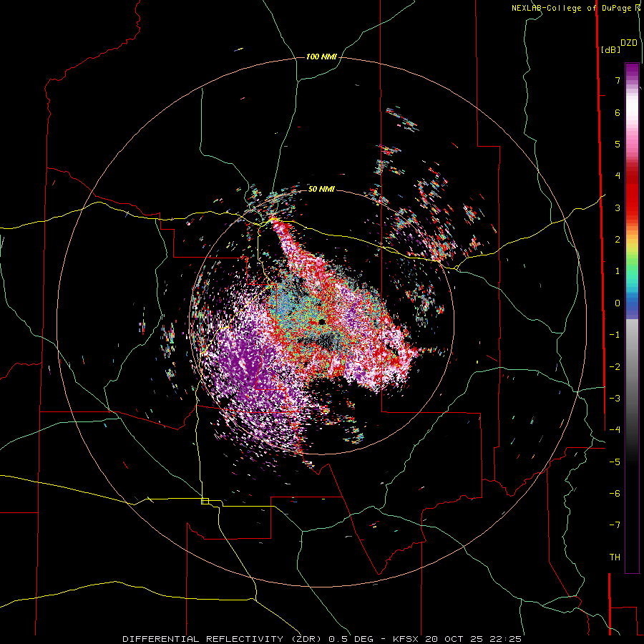Click the 7 value on the color scale
The image size is (644, 644).
618,80
